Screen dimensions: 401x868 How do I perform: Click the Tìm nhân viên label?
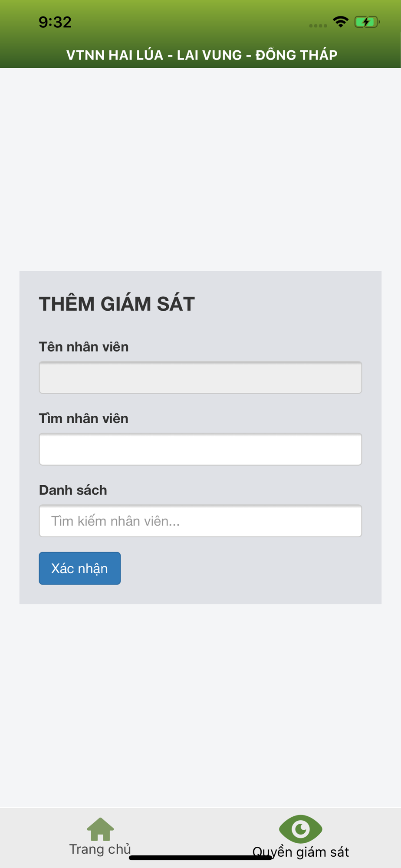[84, 418]
